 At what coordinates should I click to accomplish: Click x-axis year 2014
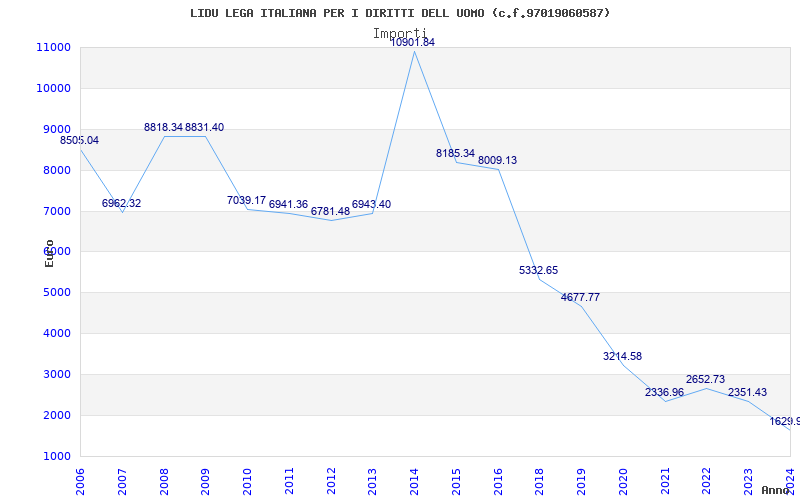[414, 482]
